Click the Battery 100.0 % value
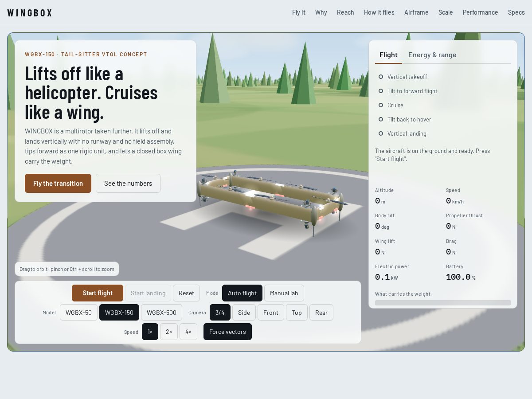Image resolution: width=532 pixels, height=399 pixels. (x=461, y=278)
